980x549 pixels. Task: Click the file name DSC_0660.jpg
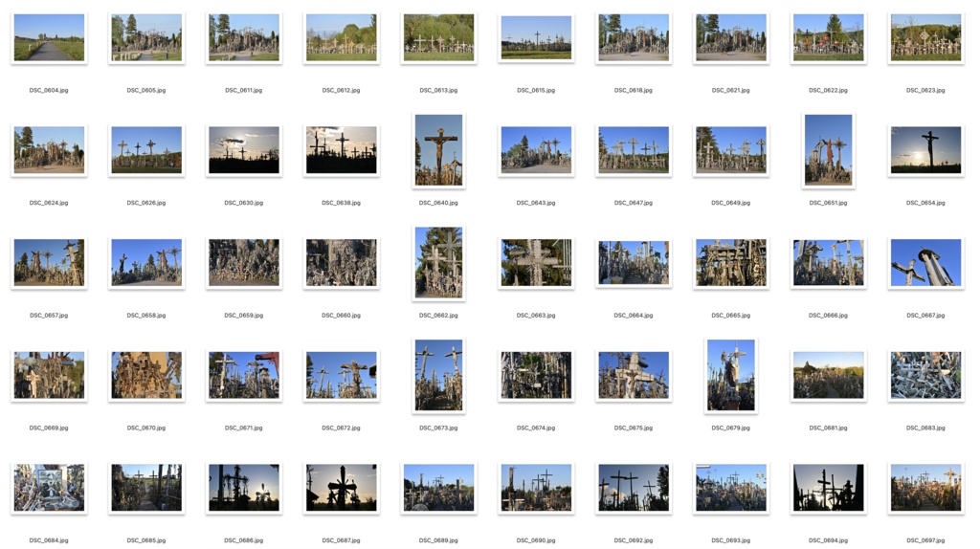coord(342,316)
